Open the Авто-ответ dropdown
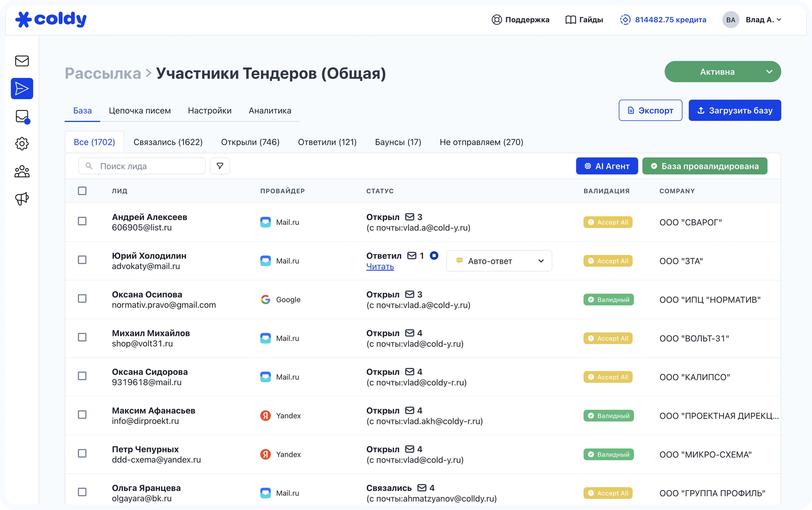 click(x=499, y=260)
